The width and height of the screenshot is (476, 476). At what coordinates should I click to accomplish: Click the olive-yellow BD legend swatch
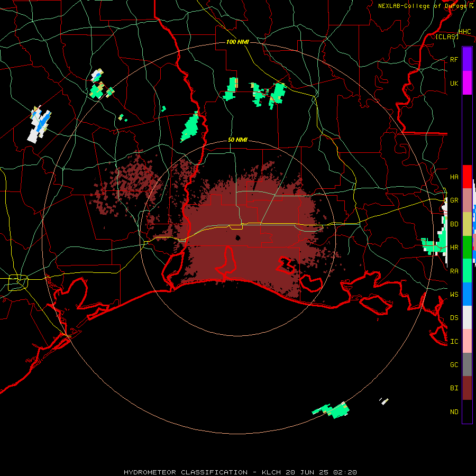(467, 224)
